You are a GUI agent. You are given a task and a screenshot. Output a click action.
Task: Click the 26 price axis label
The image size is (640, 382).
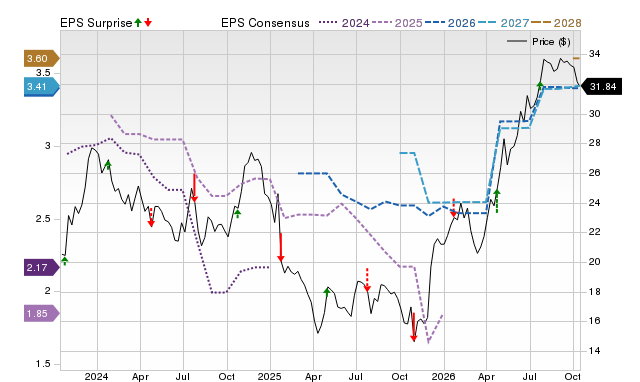coord(595,173)
